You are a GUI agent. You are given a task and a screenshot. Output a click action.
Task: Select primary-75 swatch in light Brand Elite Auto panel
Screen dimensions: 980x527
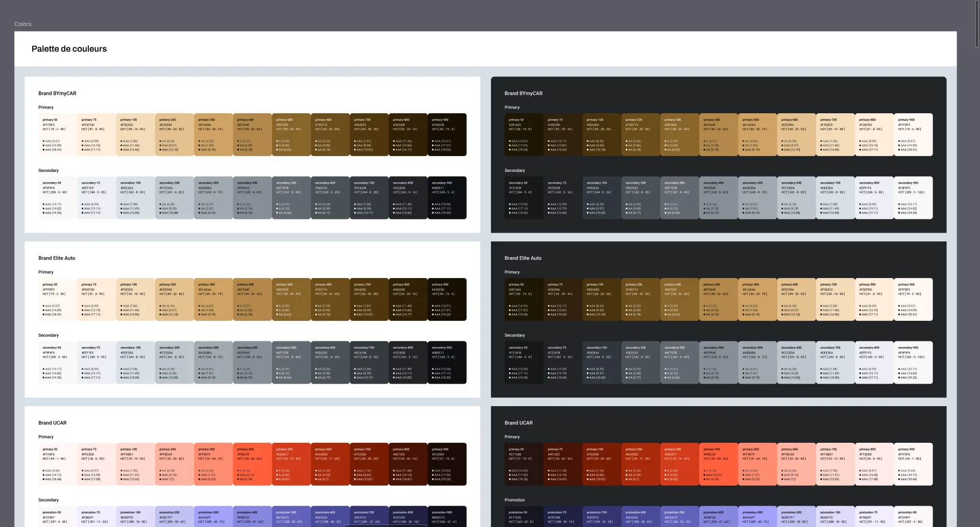tap(96, 299)
